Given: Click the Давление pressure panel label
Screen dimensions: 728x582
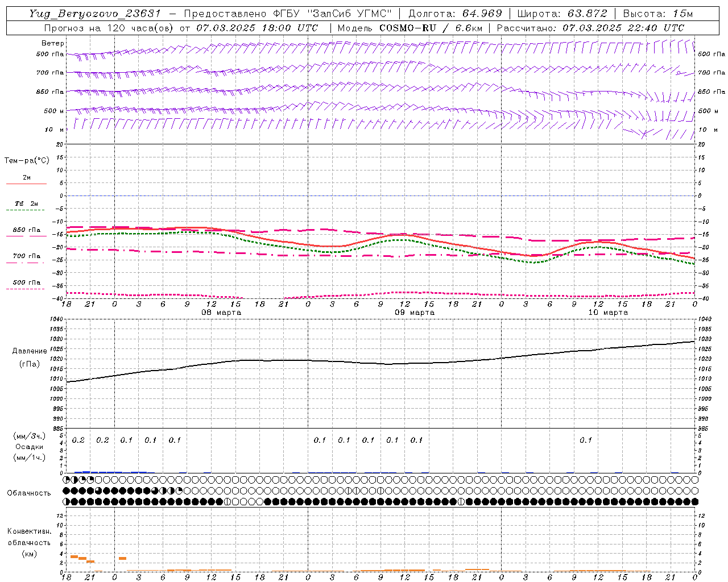Looking at the screenshot, I should pos(30,351).
